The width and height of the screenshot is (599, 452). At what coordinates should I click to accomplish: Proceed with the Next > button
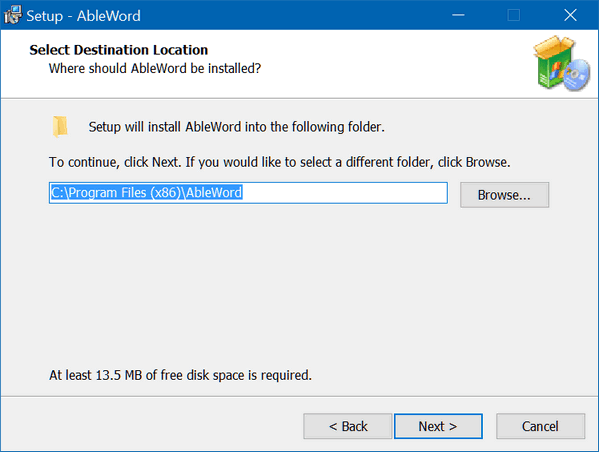pyautogui.click(x=438, y=426)
